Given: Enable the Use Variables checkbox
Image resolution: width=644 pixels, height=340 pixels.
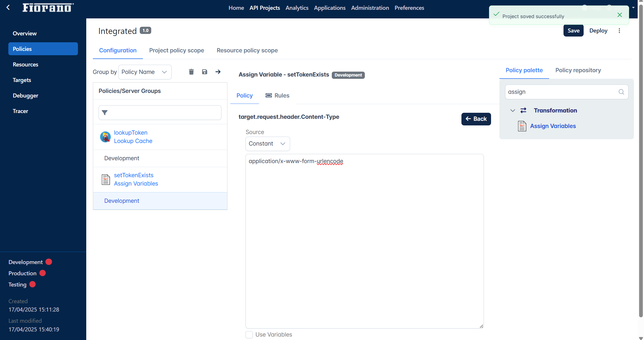Looking at the screenshot, I should click(x=249, y=335).
